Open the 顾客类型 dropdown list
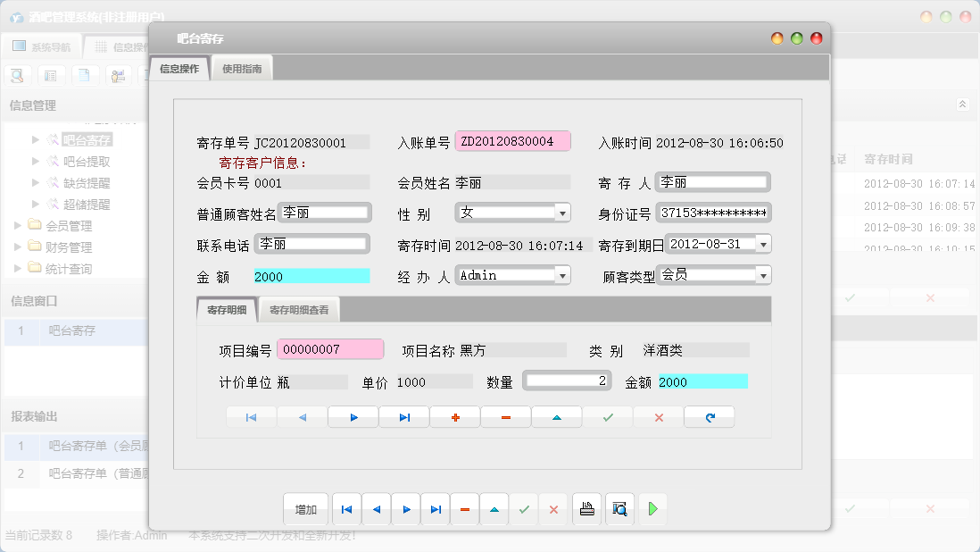The width and height of the screenshot is (980, 552). click(763, 276)
